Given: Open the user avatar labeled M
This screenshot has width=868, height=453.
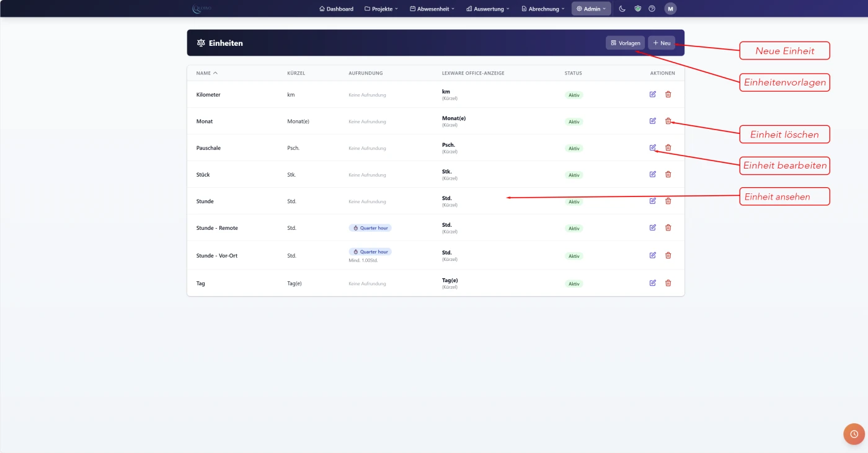Looking at the screenshot, I should [x=670, y=9].
